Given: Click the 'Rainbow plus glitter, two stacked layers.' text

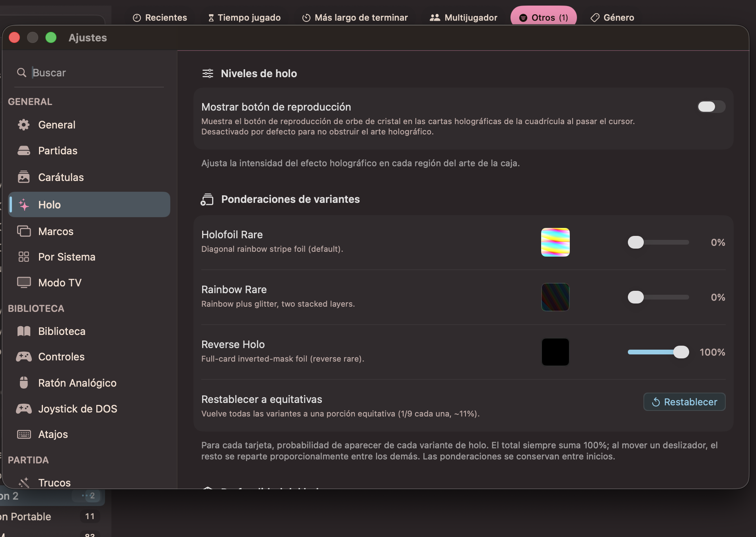Looking at the screenshot, I should pos(278,304).
